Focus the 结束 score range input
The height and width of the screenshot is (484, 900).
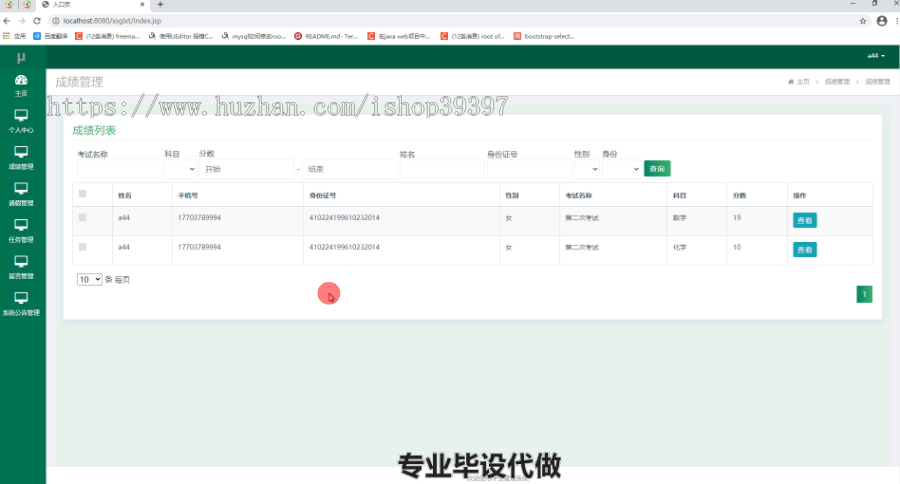(350, 169)
